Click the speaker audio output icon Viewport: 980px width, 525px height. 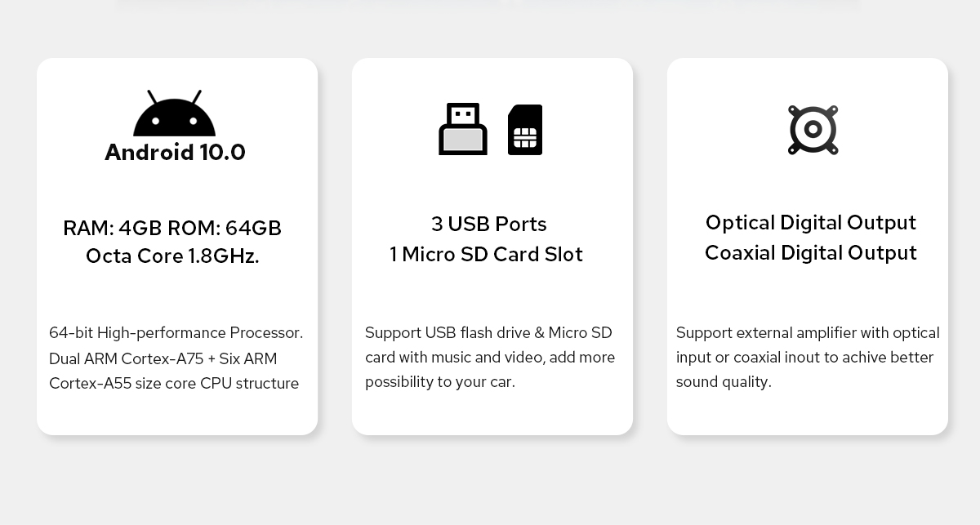pos(813,129)
